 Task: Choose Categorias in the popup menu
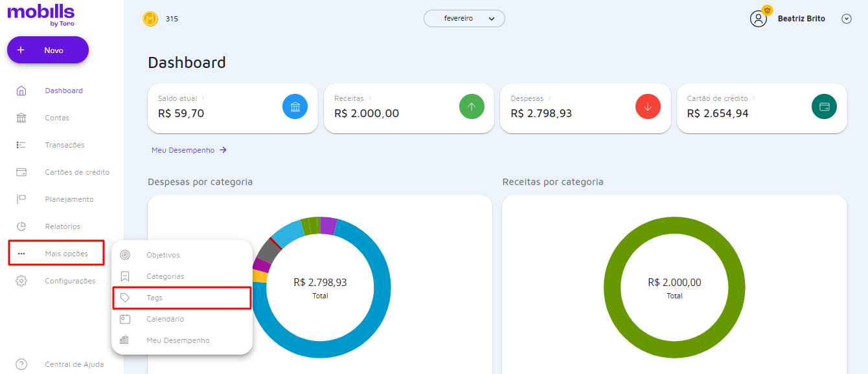tap(165, 276)
